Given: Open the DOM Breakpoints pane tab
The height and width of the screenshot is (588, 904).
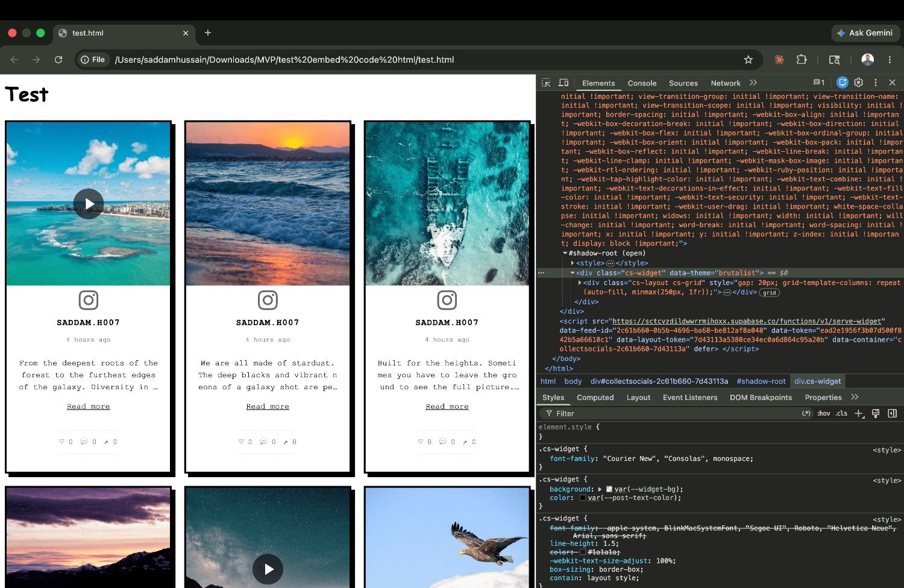Looking at the screenshot, I should click(761, 398).
